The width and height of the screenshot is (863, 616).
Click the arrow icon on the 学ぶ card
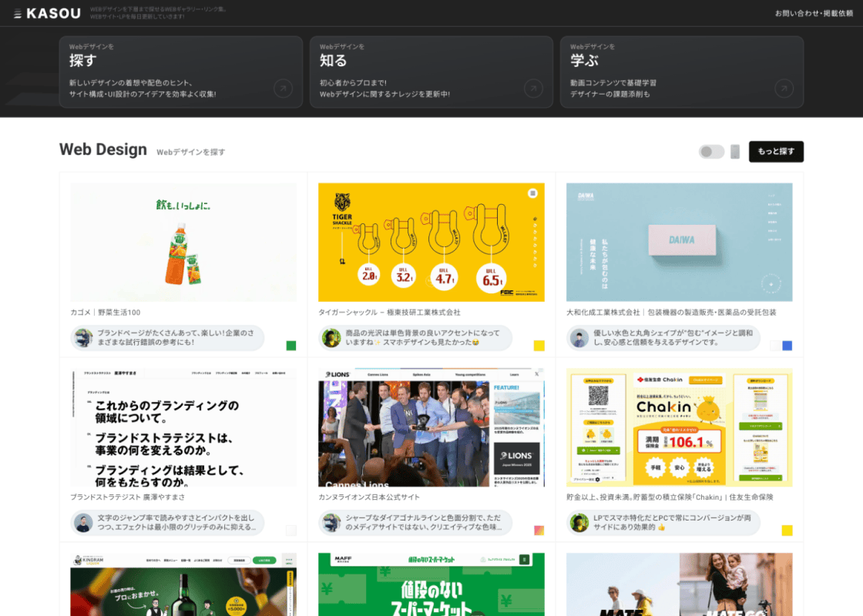[784, 89]
